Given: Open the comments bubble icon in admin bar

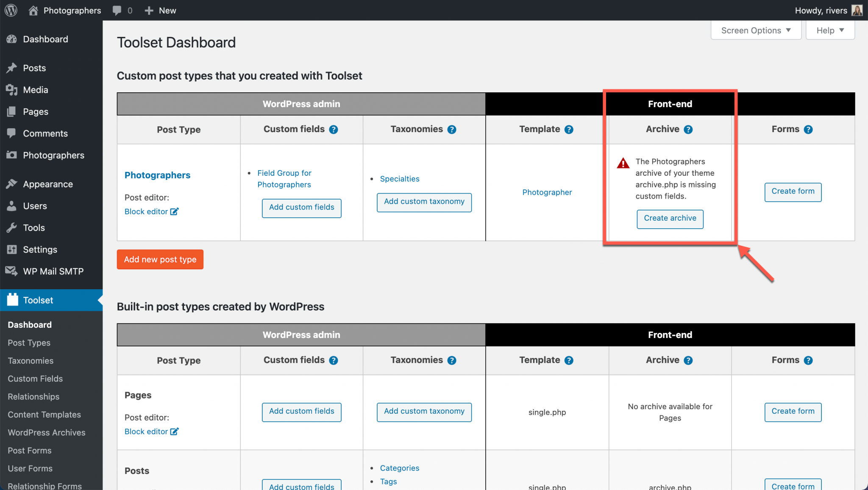Looking at the screenshot, I should (x=117, y=11).
